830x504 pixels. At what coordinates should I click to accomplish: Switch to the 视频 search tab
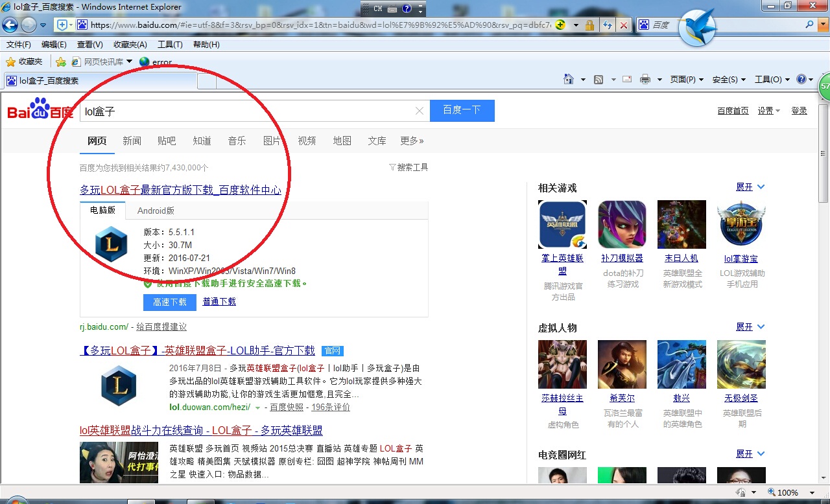[307, 141]
